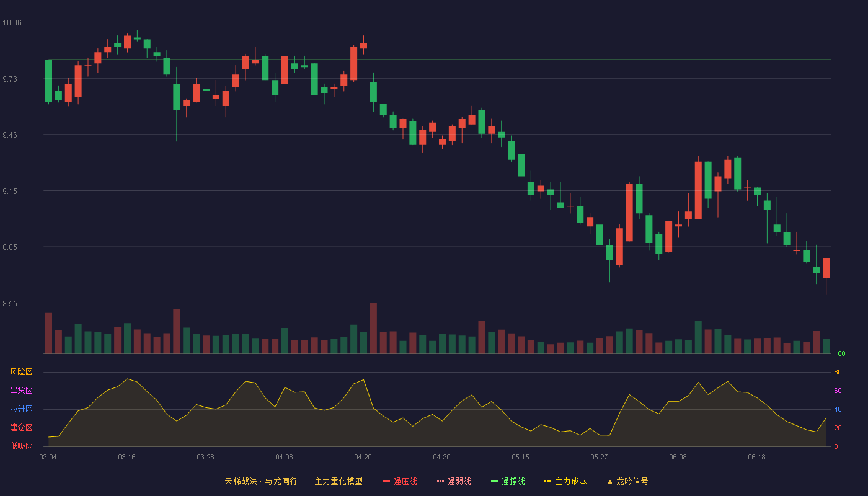Click the green 100 indicator axis value
868x496 pixels.
tap(839, 354)
